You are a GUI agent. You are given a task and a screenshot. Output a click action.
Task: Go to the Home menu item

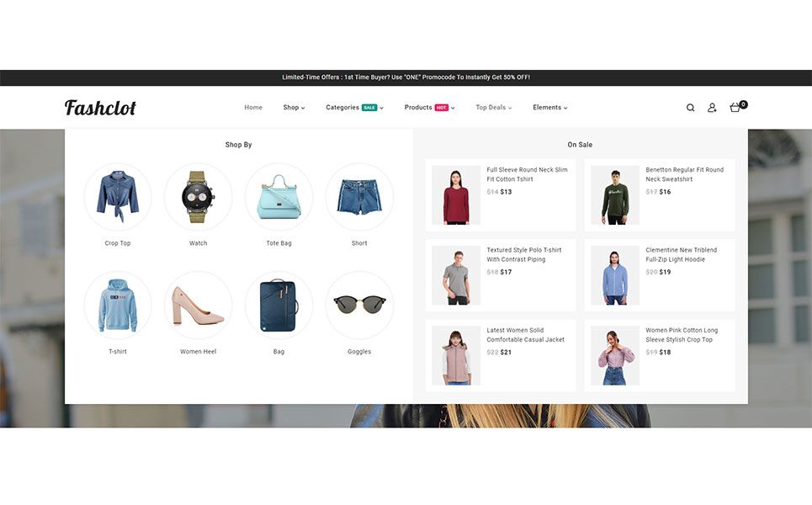[x=253, y=108]
